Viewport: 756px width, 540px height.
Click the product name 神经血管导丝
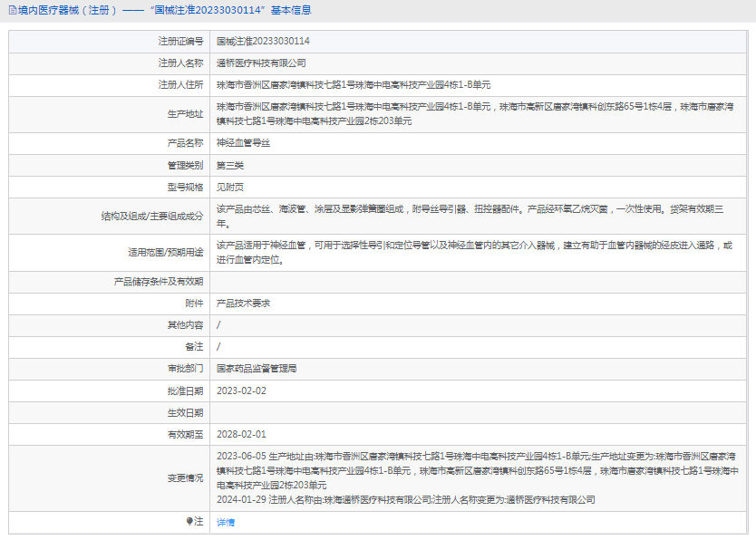pos(244,143)
